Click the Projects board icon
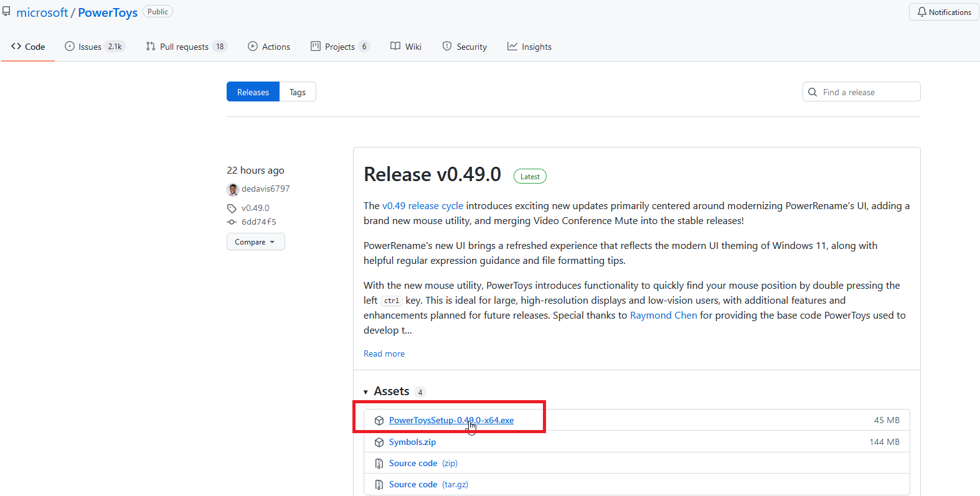Image resolution: width=980 pixels, height=496 pixels. (316, 46)
